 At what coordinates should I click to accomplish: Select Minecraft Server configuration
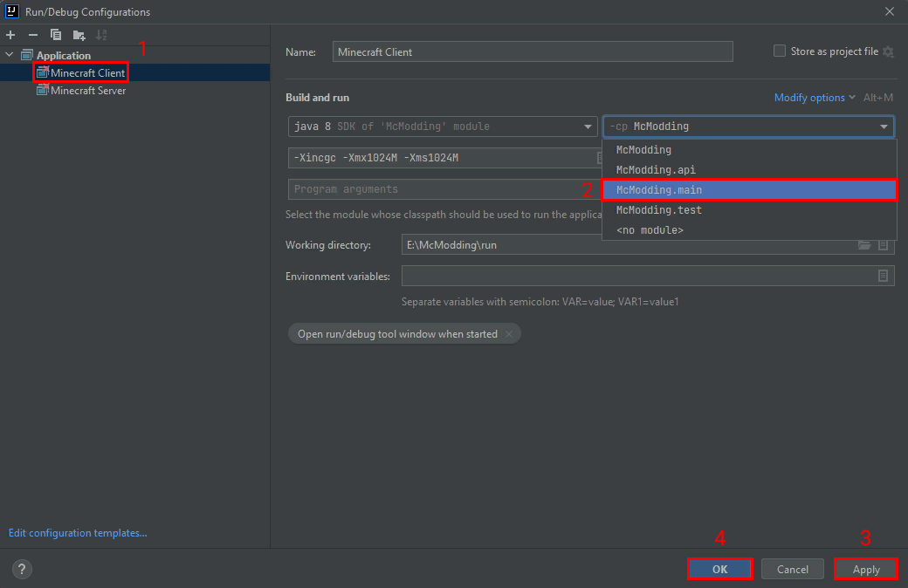tap(87, 91)
